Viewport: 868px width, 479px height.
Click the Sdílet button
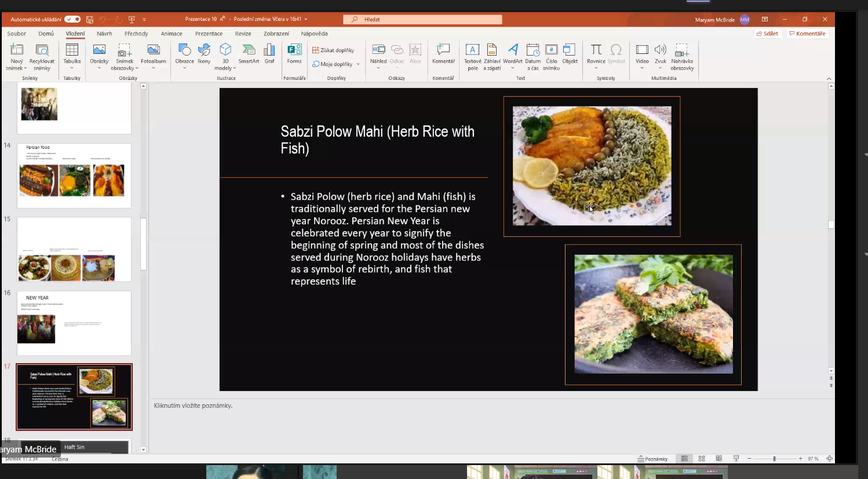(767, 34)
